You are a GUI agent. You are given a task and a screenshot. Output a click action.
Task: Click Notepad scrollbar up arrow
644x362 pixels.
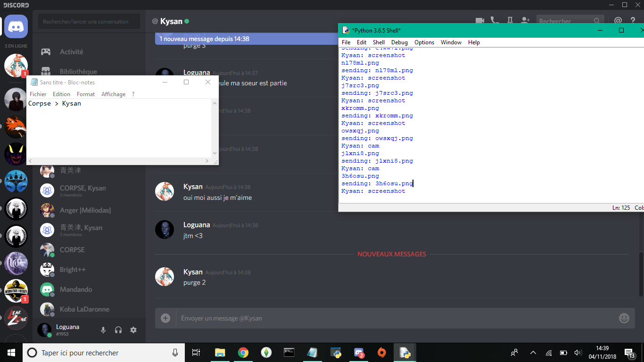point(215,103)
